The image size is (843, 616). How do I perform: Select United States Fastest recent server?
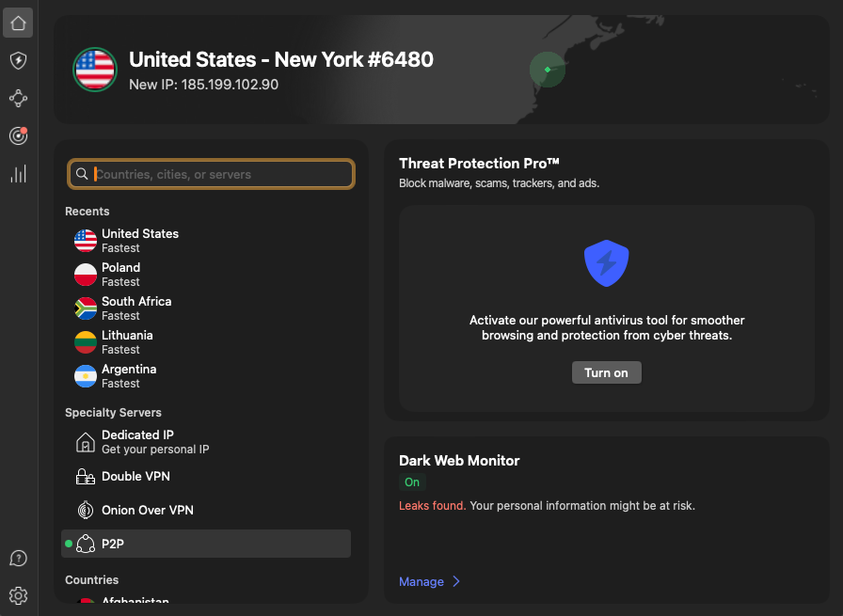[206, 240]
